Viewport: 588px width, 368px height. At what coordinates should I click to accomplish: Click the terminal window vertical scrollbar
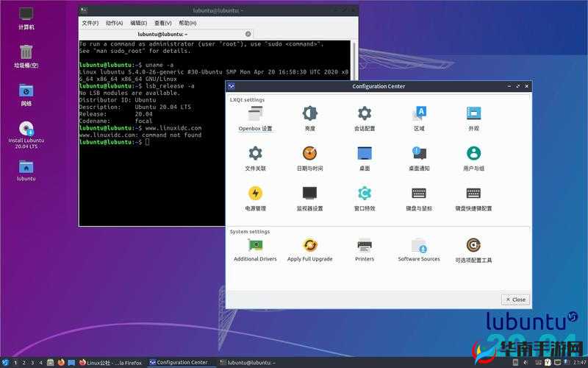pos(354,60)
